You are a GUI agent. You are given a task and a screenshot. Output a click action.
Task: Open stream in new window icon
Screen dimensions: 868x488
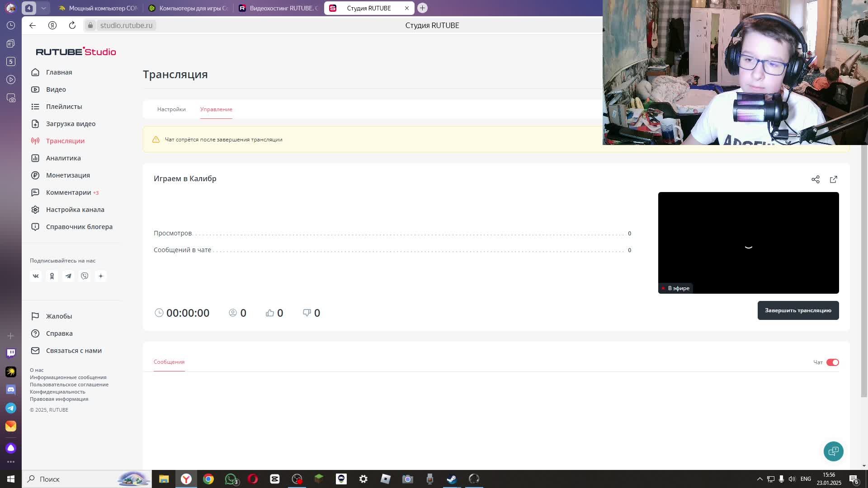[x=833, y=179]
